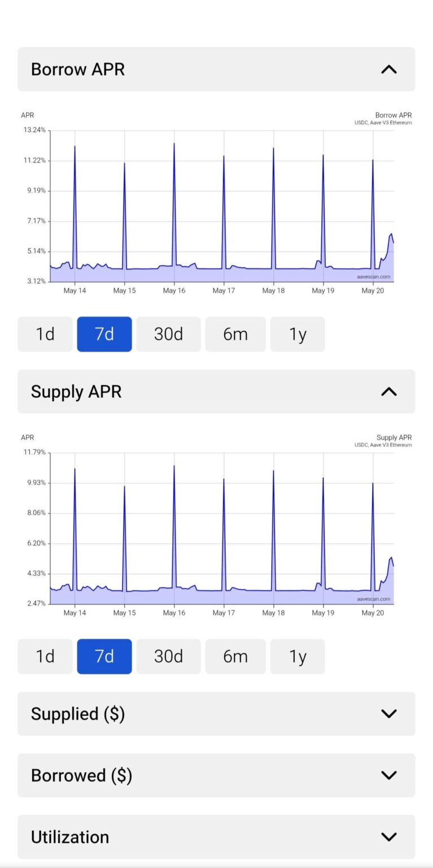Click May 20 date label on Borrow APR chart
The width and height of the screenshot is (433, 868).
tap(373, 291)
